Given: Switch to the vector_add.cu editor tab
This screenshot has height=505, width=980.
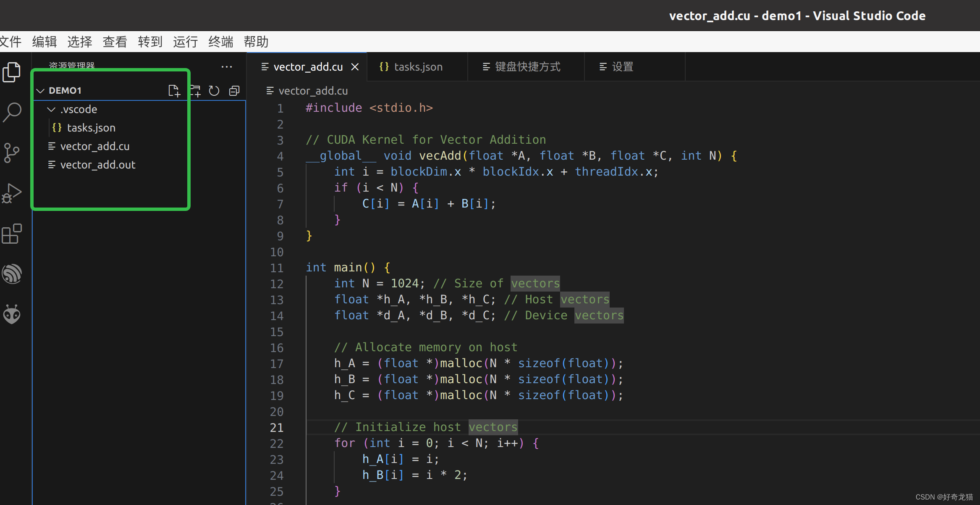Looking at the screenshot, I should [307, 67].
